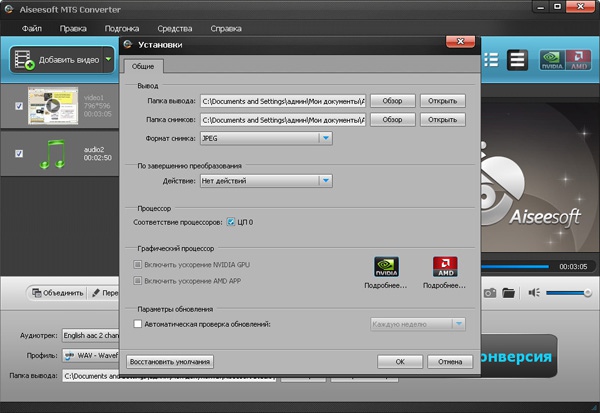Click NVIDIA acceleration icon in main toolbar
The height and width of the screenshot is (413, 600).
click(552, 60)
